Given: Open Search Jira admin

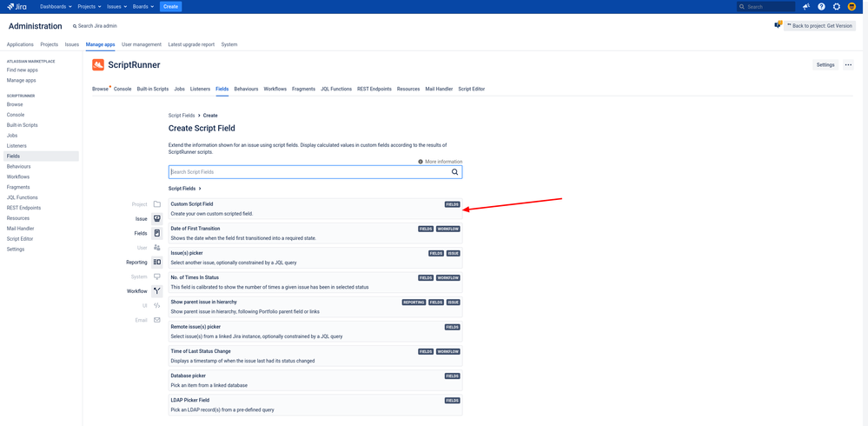Looking at the screenshot, I should point(95,26).
